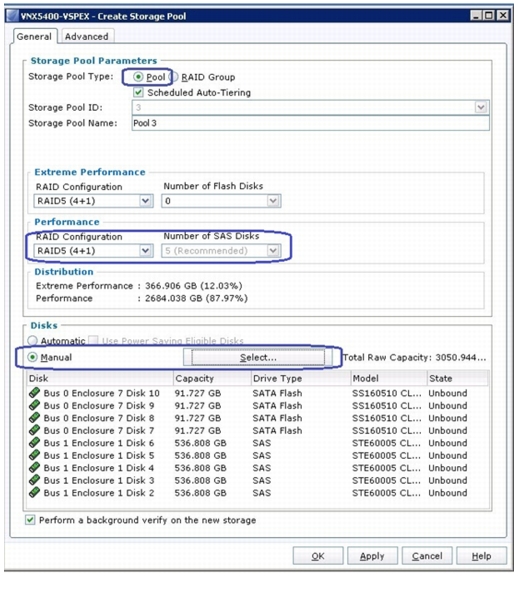
Task: Click '536.808 GB' capacity of Disk 2
Action: tap(201, 492)
